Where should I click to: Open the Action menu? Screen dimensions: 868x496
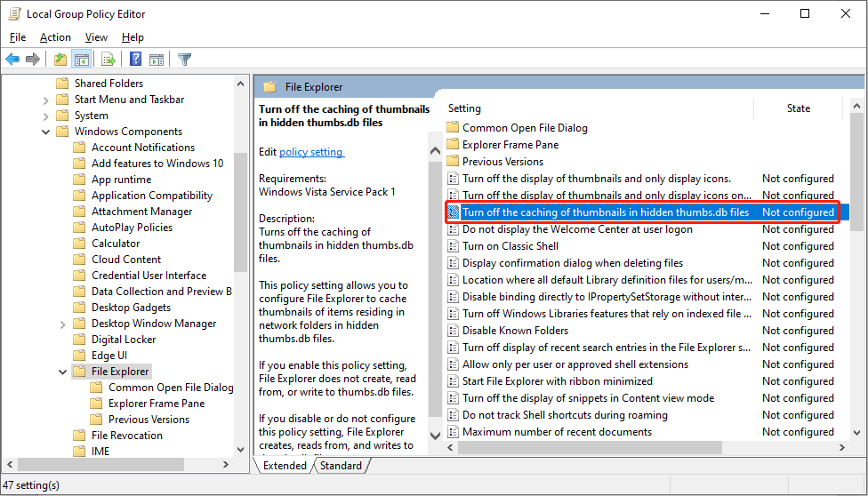pyautogui.click(x=55, y=37)
